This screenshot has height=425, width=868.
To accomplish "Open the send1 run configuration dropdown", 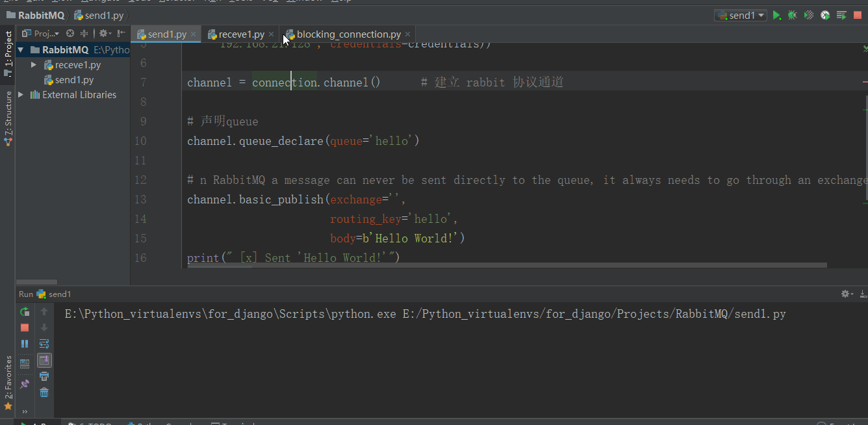I will tap(741, 15).
